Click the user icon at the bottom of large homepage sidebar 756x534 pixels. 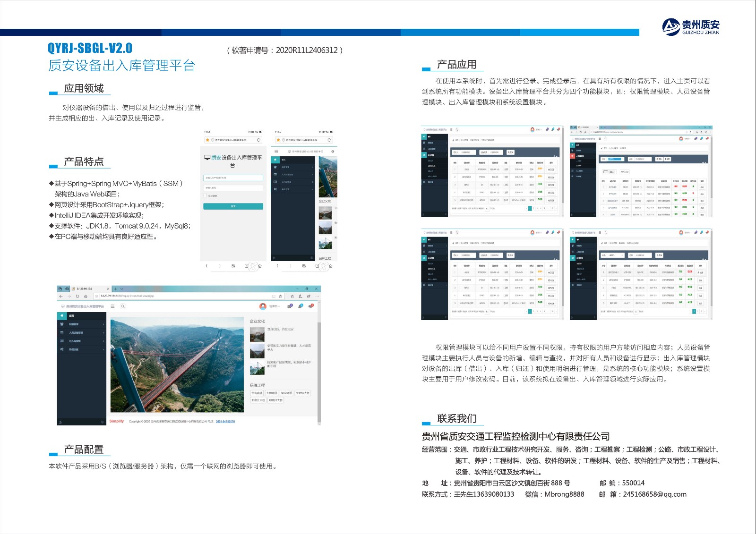pos(60,422)
